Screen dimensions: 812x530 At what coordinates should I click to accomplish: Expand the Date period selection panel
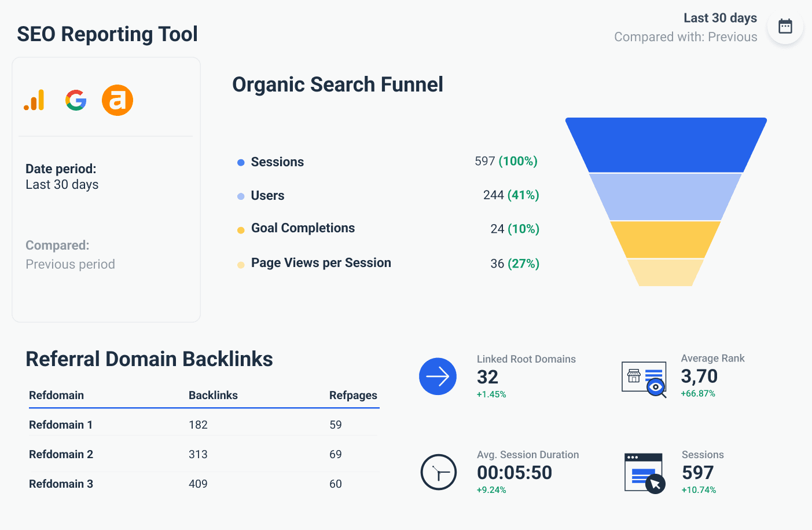62,176
